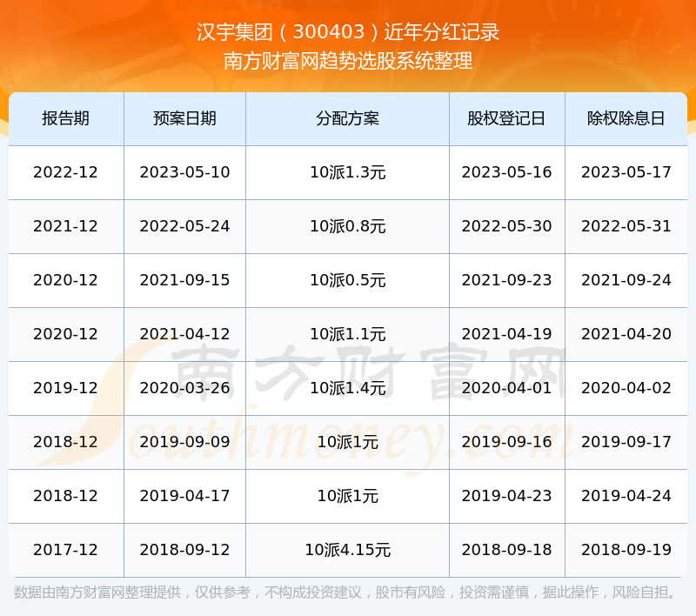This screenshot has width=696, height=616.
Task: Click the 10派0.5元 distribution cell
Action: [x=347, y=280]
